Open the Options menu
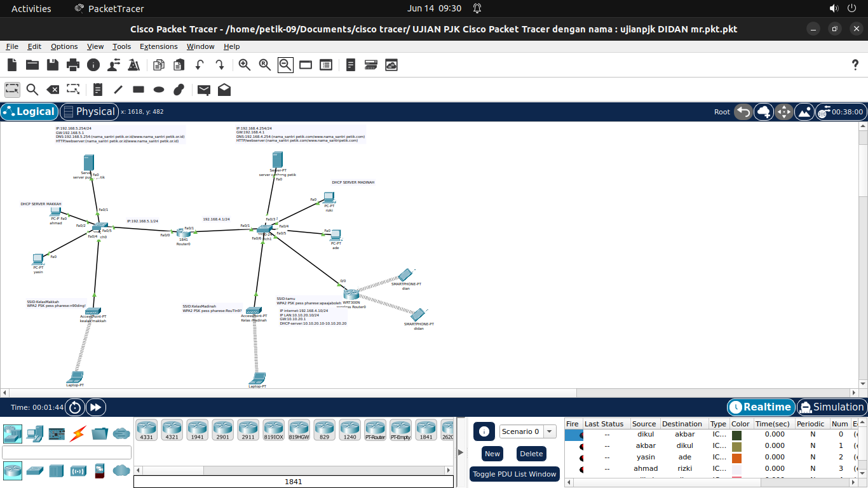Viewport: 868px width, 488px height. 64,46
